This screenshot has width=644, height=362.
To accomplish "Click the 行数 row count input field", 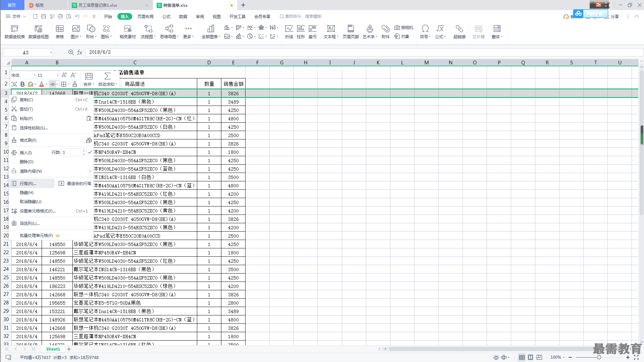I will point(74,152).
